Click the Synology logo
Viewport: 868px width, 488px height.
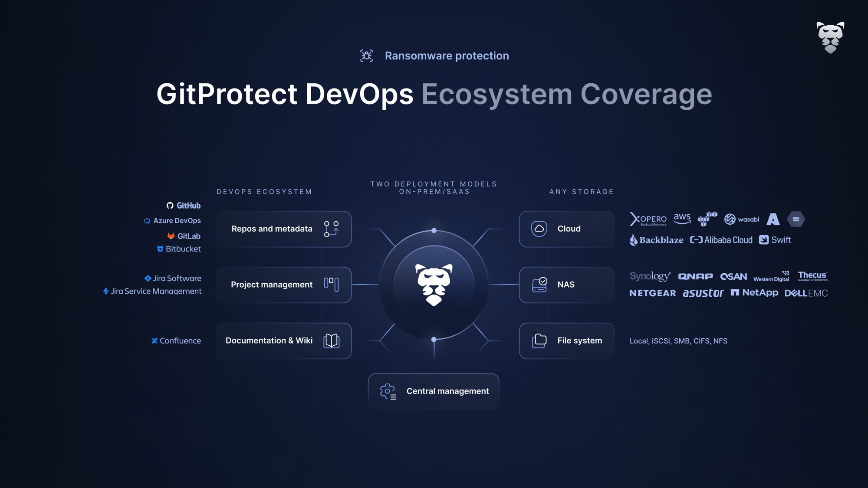coord(650,276)
